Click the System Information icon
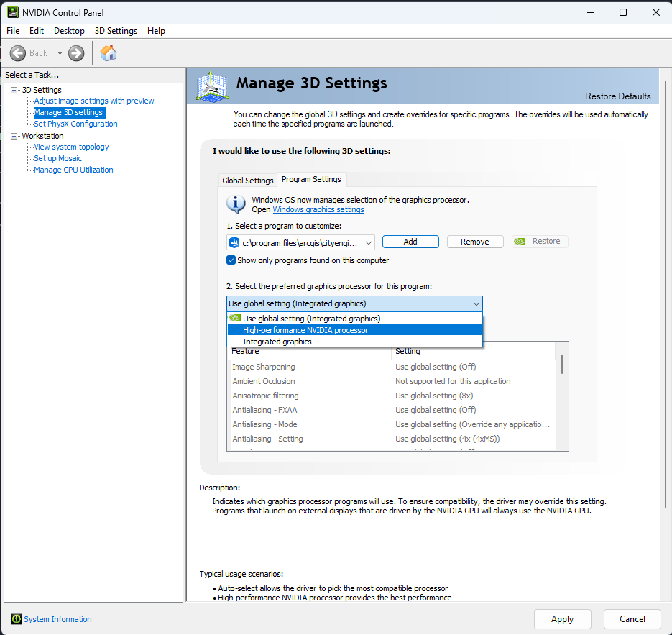The width and height of the screenshot is (672, 635). tap(17, 618)
